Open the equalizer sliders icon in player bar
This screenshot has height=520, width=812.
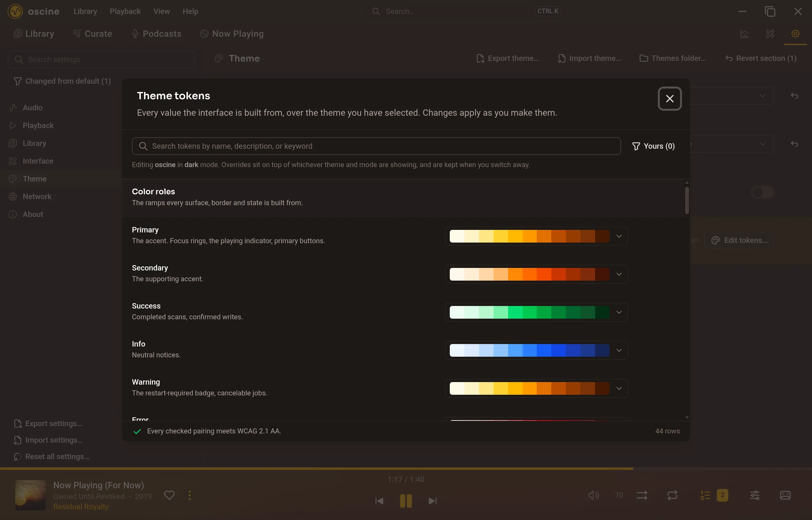(755, 495)
